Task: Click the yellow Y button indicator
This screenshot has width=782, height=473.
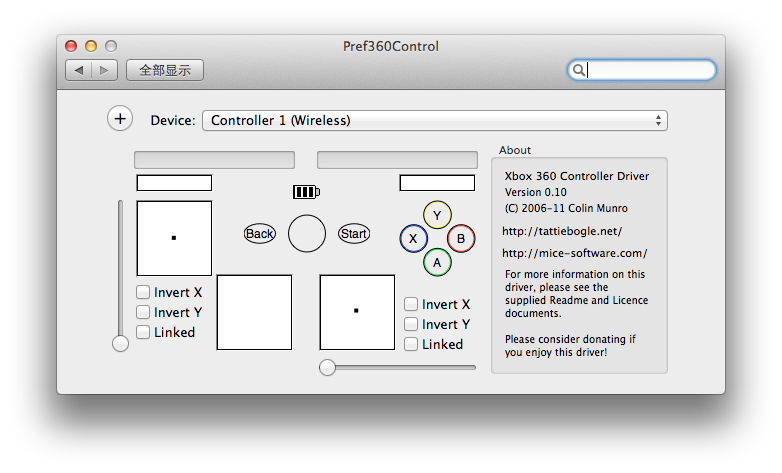Action: 437,215
